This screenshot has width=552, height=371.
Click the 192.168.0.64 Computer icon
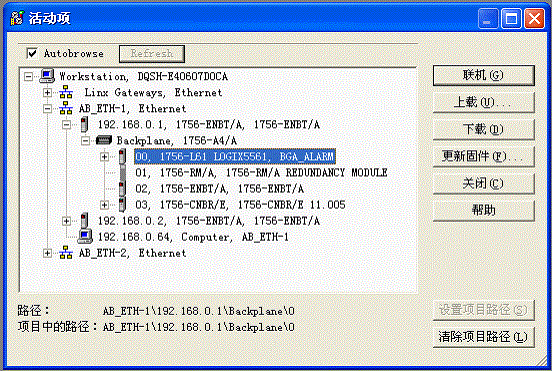[85, 237]
